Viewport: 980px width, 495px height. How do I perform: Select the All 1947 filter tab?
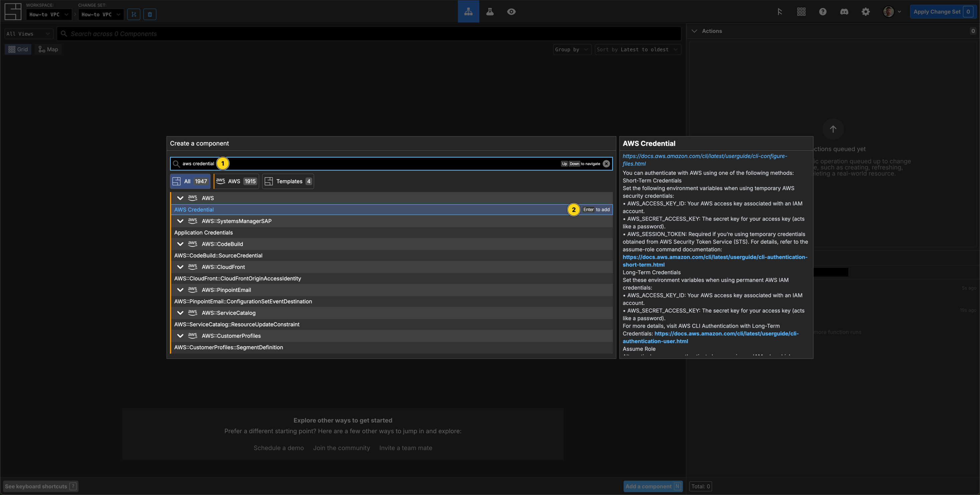190,181
